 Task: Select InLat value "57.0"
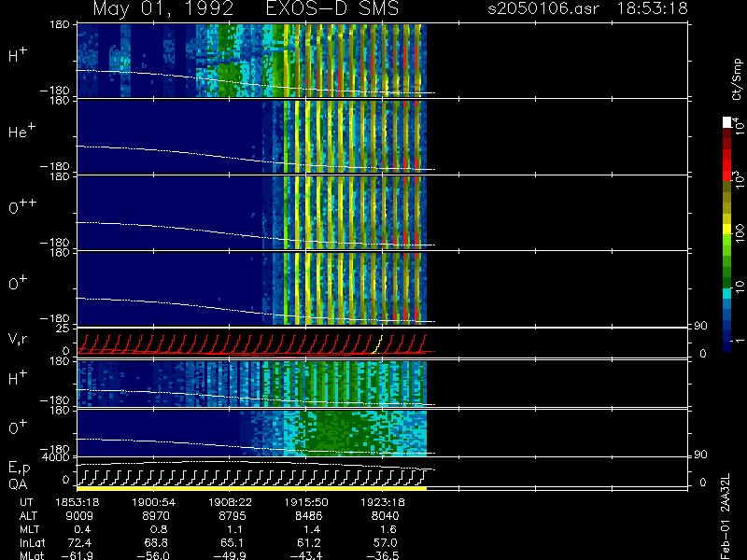(385, 542)
